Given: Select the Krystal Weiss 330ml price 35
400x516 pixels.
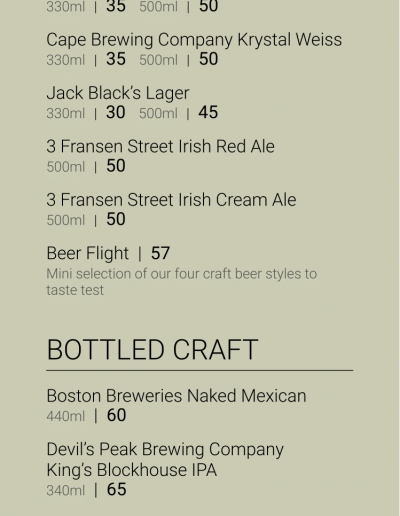Looking at the screenshot, I should [x=116, y=59].
